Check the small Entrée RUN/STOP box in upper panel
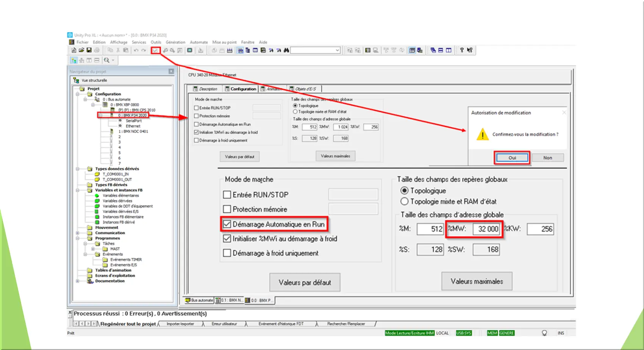 coord(196,108)
